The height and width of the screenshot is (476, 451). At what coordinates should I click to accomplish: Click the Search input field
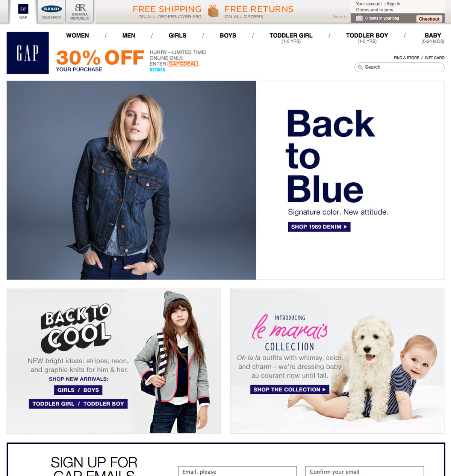coord(400,67)
